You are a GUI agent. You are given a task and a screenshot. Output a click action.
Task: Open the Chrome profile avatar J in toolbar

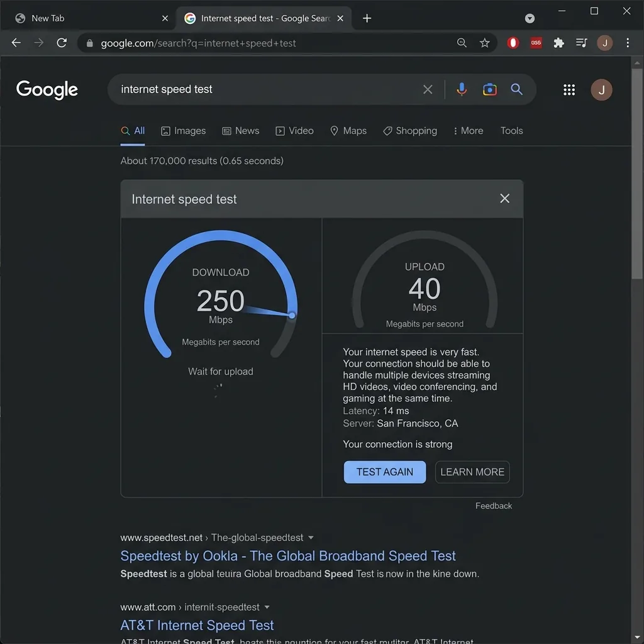(x=604, y=43)
